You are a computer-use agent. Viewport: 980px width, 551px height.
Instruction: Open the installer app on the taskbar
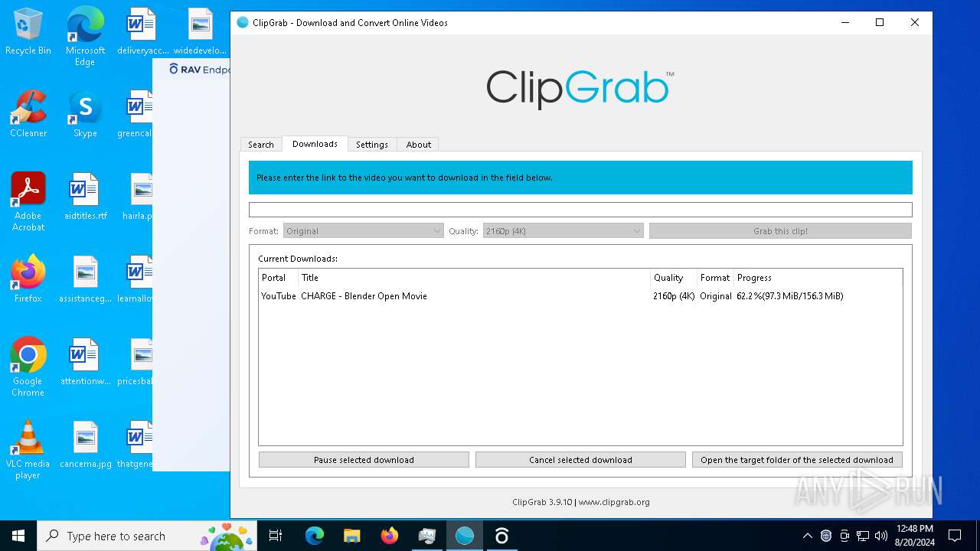point(427,536)
